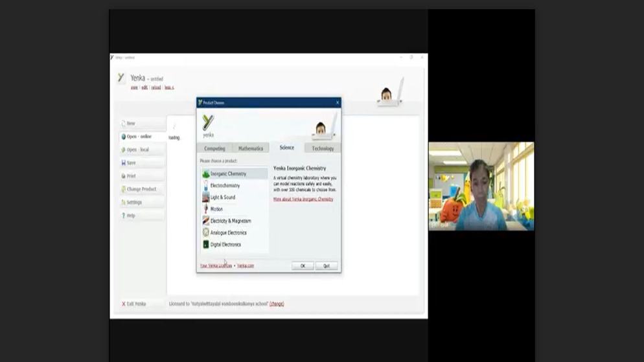Switch to the Computing tab
Screen dimensions: 644x362
(214, 148)
